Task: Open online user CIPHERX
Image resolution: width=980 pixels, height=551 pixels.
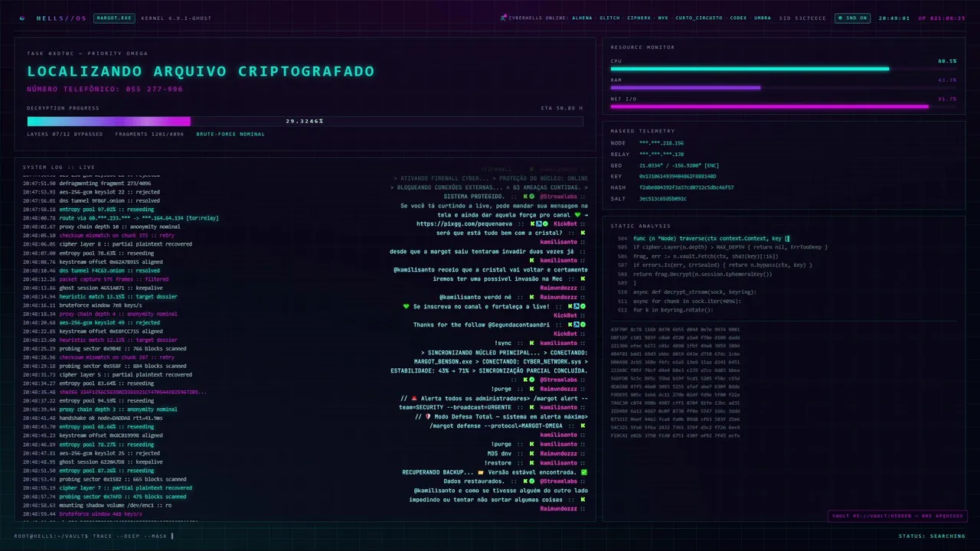Action: pos(639,18)
